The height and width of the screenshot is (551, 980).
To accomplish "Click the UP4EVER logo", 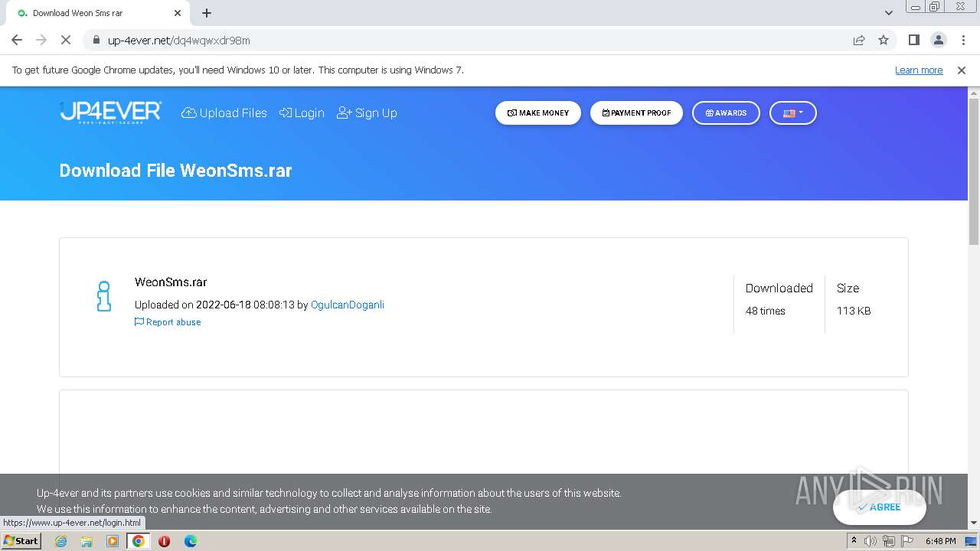I will click(x=111, y=112).
